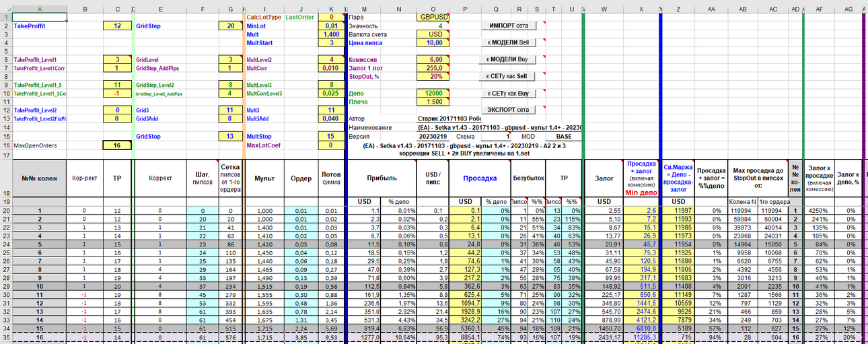Select the TakeProffit_Level1_5 value 11

(118, 85)
